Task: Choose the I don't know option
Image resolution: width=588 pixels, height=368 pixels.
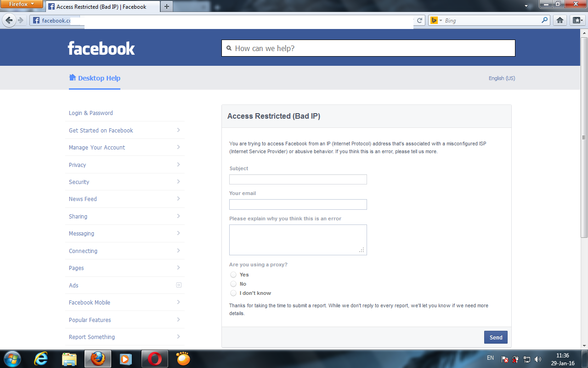Action: click(233, 293)
